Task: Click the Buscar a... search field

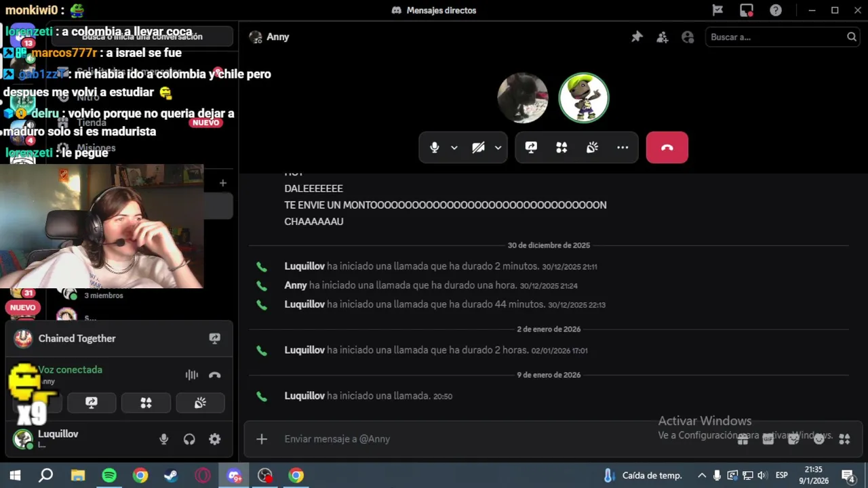Action: click(x=783, y=37)
